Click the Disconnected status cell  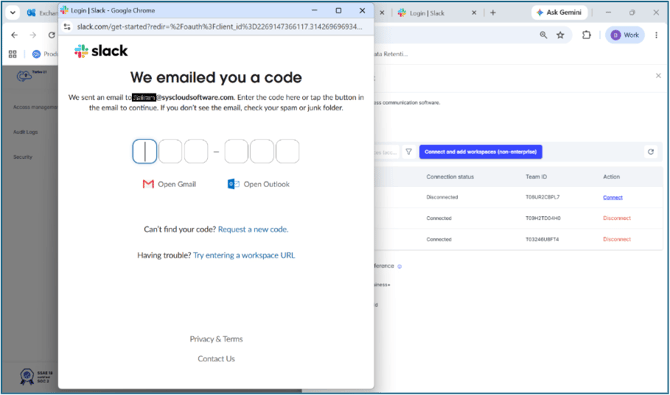coord(442,198)
